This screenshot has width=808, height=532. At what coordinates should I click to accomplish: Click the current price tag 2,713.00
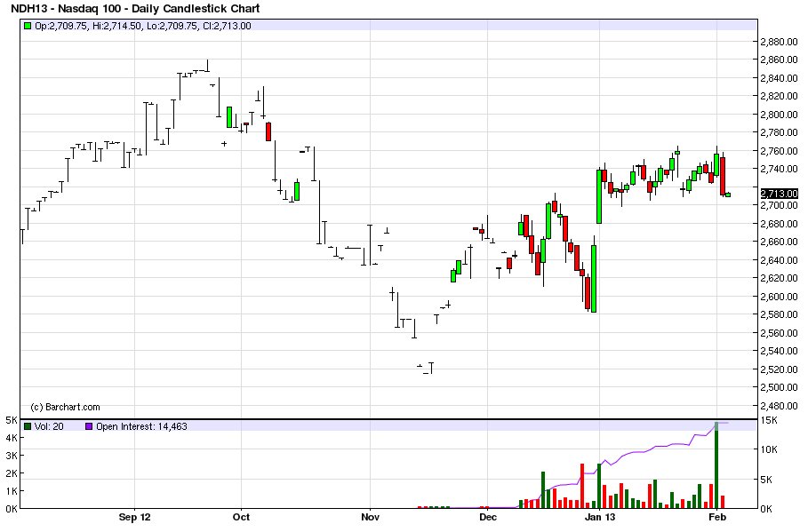click(x=780, y=194)
